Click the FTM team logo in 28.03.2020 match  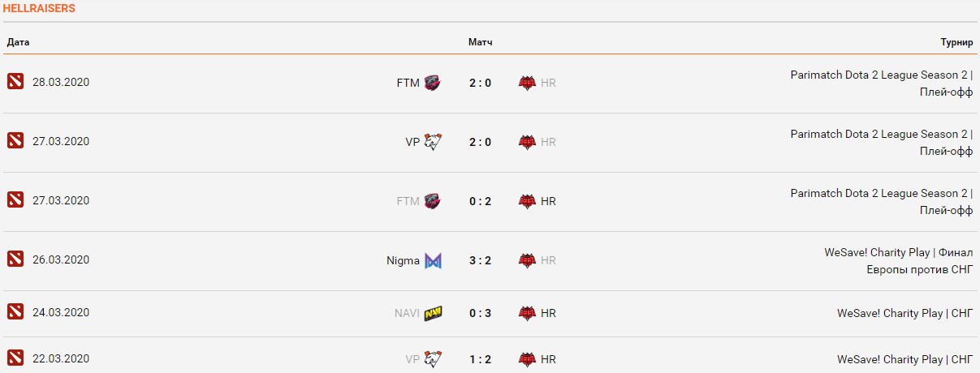433,82
